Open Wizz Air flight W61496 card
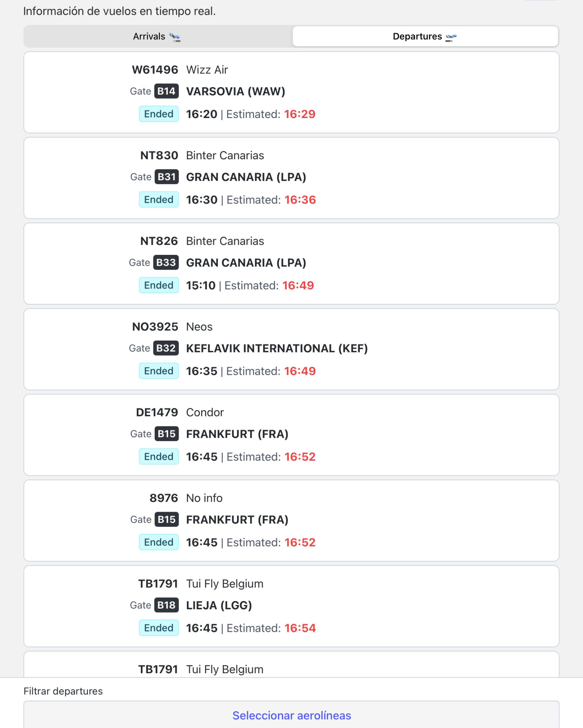 291,92
